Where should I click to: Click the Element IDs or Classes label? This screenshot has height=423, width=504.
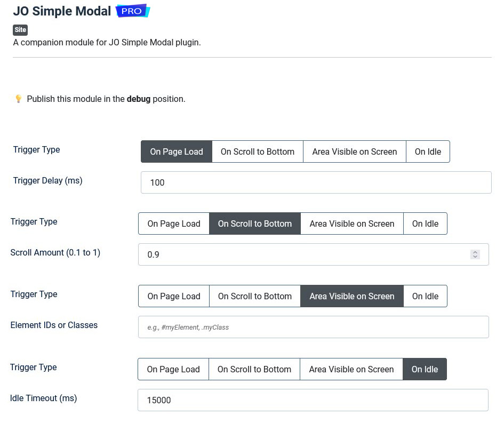(x=54, y=325)
